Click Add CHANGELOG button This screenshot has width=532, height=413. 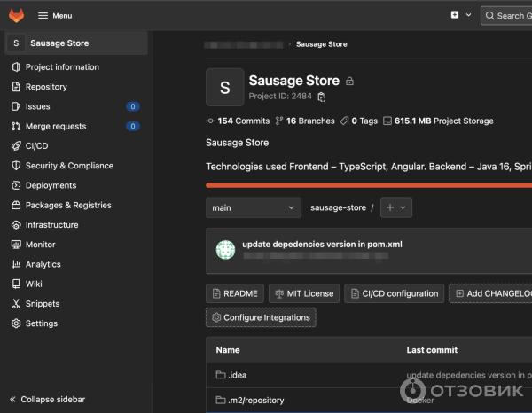pos(490,293)
